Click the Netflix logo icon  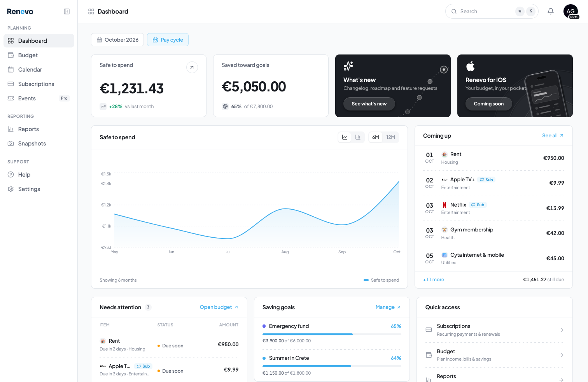[x=444, y=205]
